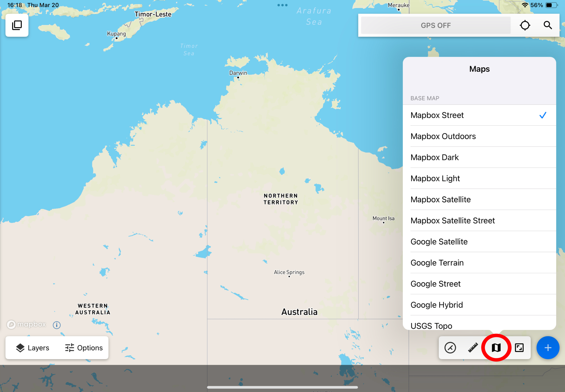The width and height of the screenshot is (565, 392).
Task: Tap the blue plus add button
Action: coord(548,348)
